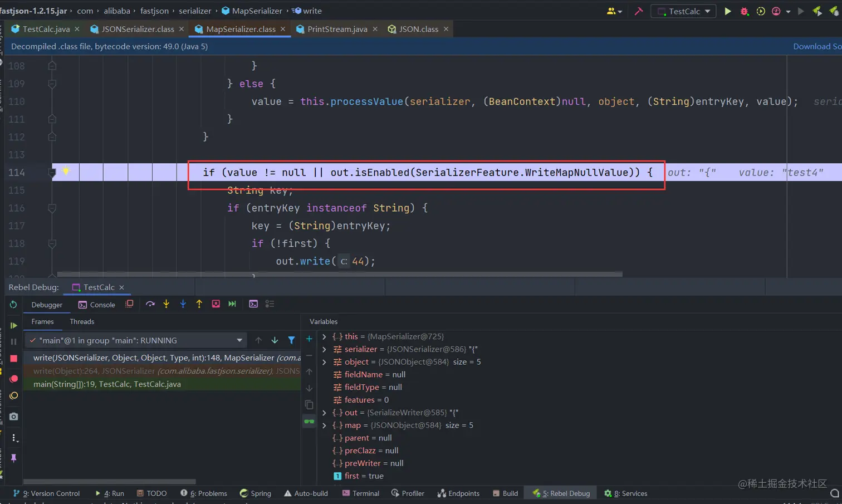
Task: Click the red Debug bug icon
Action: [x=744, y=11]
